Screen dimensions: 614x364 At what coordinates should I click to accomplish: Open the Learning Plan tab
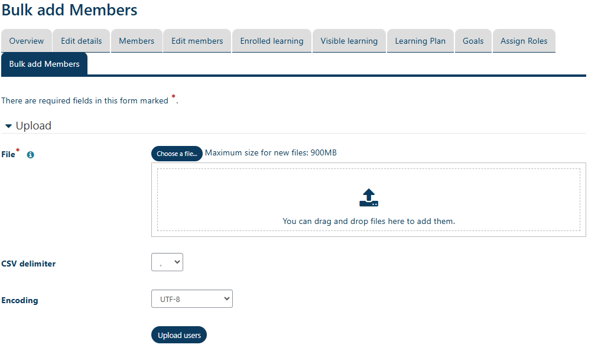(x=420, y=41)
